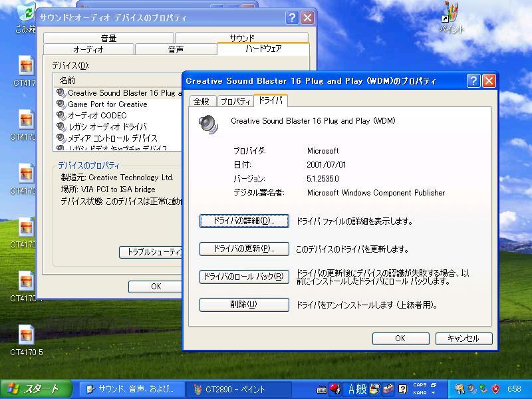Click the ドライバの更新(P)... button
The image size is (532, 399).
coord(244,249)
